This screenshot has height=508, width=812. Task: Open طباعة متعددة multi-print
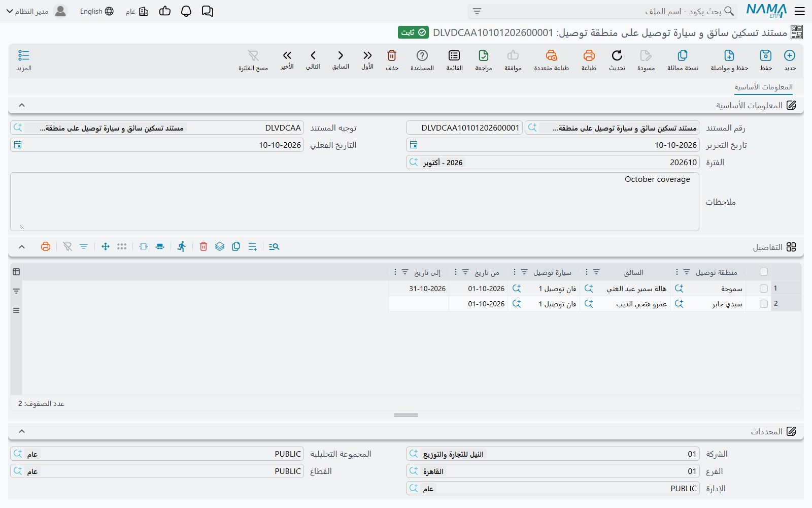click(x=552, y=55)
